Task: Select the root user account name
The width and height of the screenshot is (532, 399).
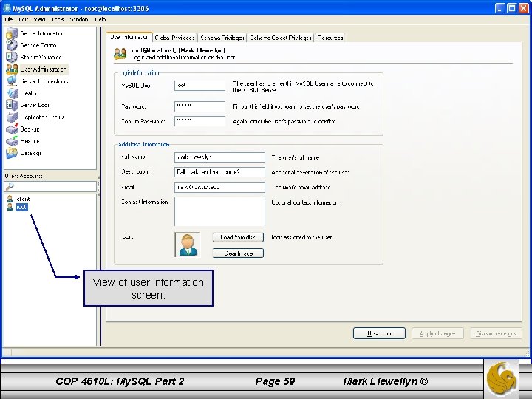Action: pos(21,207)
